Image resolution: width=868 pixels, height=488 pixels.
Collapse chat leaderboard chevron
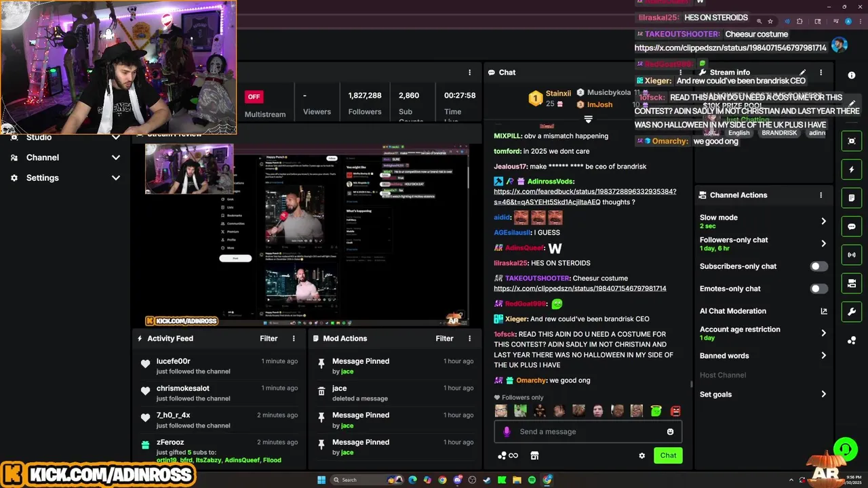tap(588, 119)
